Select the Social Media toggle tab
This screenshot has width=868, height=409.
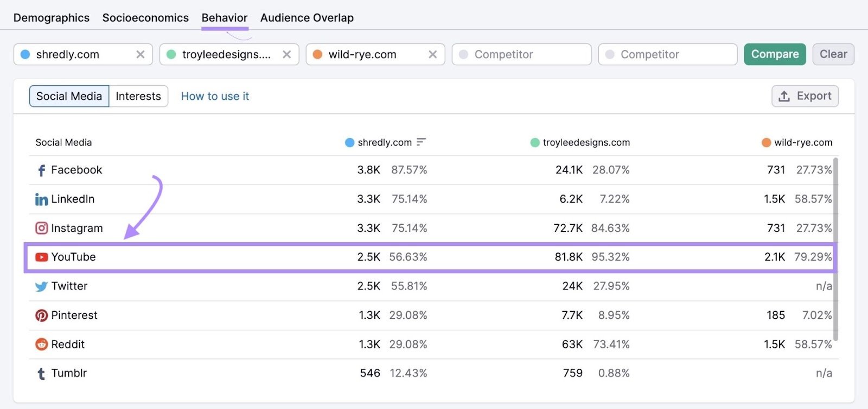coord(69,96)
